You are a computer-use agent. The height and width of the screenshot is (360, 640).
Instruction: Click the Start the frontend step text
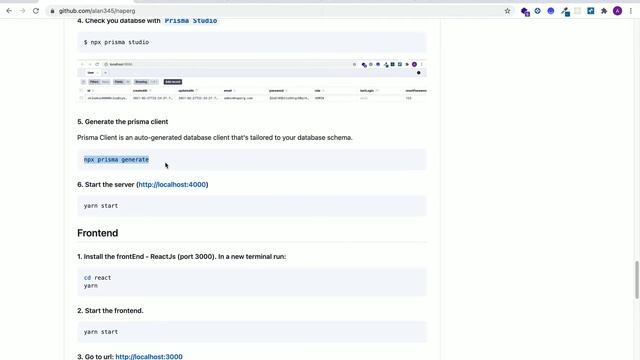[110, 311]
